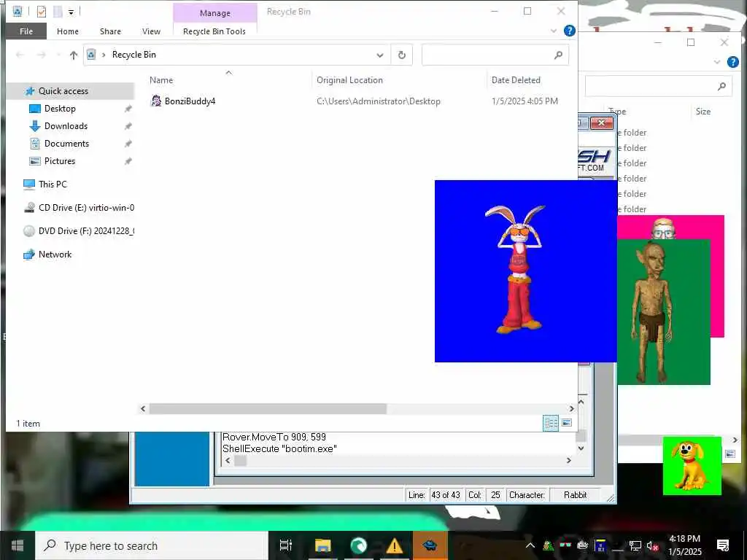Click the character head on pink background
Screen dimensions: 747x560
(664, 228)
